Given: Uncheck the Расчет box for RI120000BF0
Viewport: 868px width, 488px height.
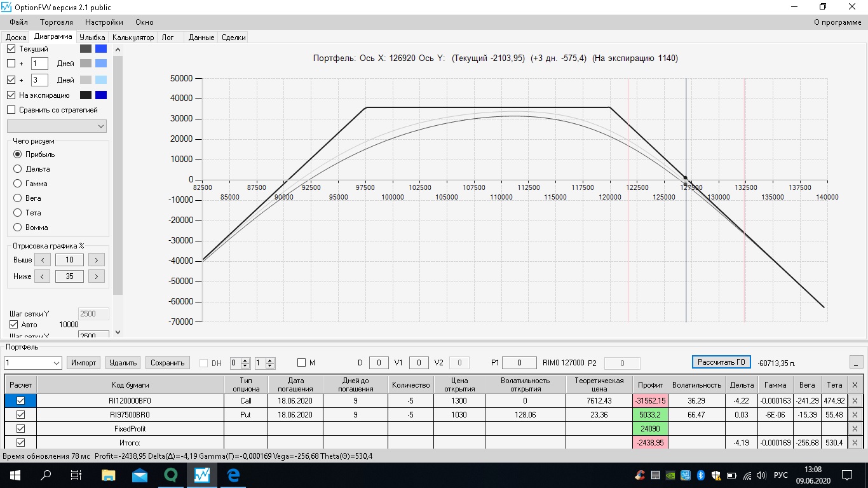Looking at the screenshot, I should click(x=20, y=401).
